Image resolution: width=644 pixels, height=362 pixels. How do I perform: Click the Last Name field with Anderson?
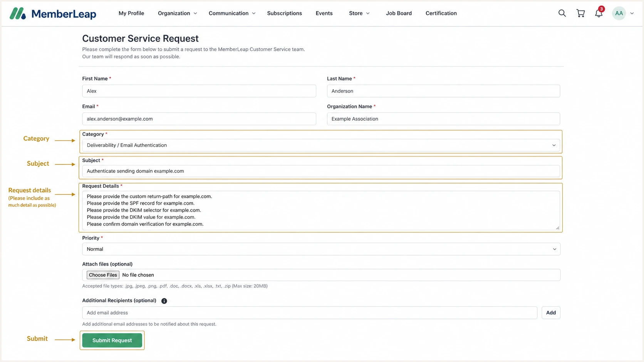click(443, 91)
